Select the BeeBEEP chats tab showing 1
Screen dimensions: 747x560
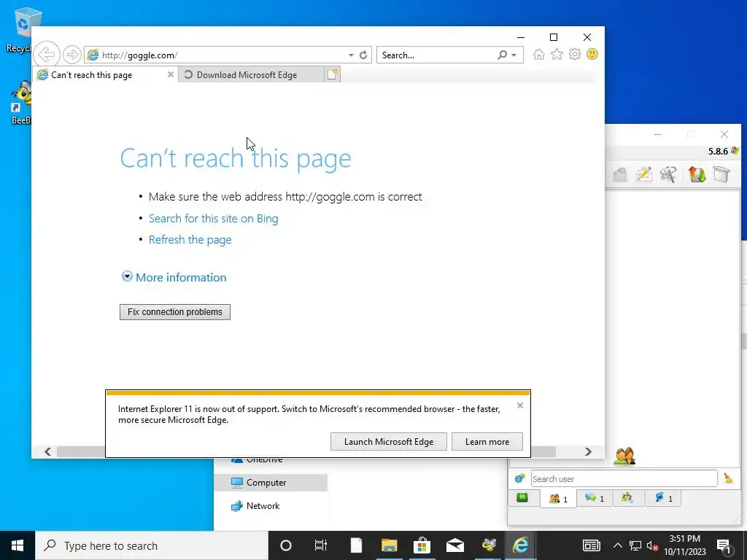pyautogui.click(x=594, y=498)
